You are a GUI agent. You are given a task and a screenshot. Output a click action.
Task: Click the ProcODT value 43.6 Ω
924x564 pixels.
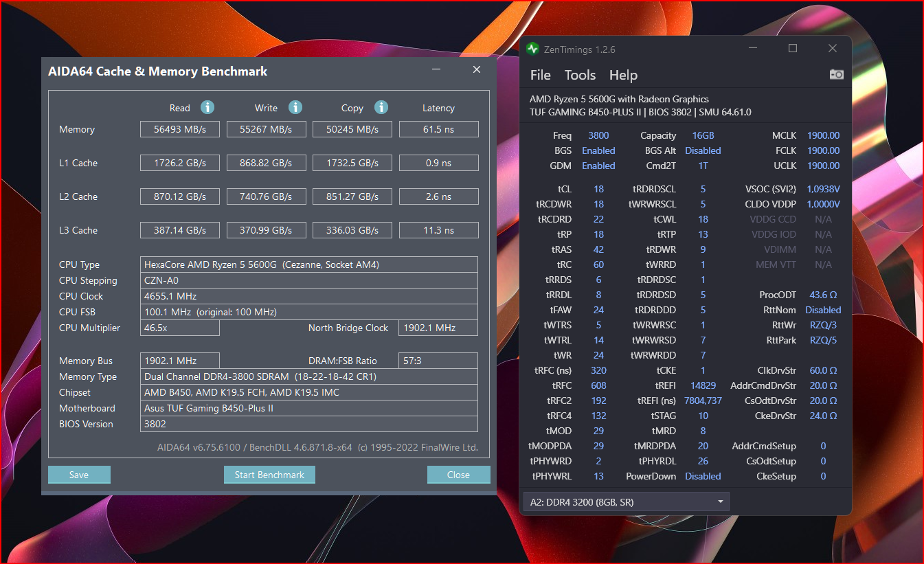(x=823, y=295)
